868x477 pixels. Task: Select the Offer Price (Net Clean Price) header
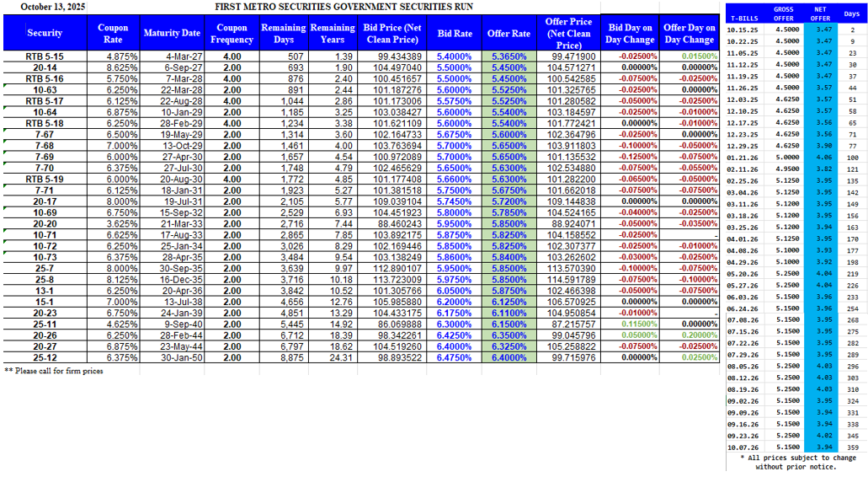coord(568,33)
